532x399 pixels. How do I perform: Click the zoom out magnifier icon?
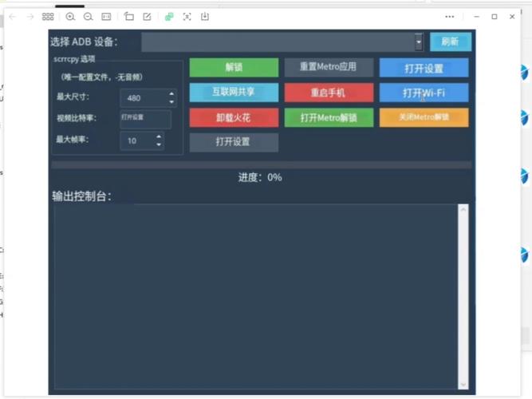point(88,16)
